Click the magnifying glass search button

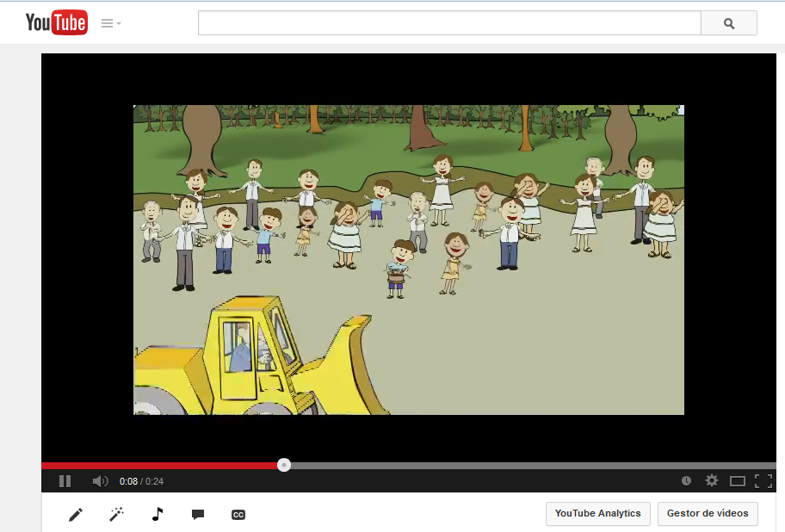[x=729, y=23]
